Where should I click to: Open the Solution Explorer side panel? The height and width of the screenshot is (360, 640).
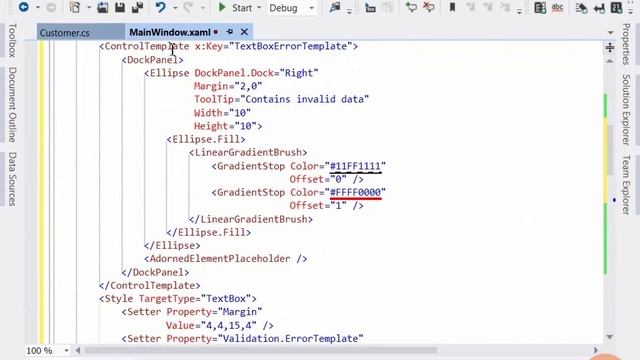[x=626, y=109]
